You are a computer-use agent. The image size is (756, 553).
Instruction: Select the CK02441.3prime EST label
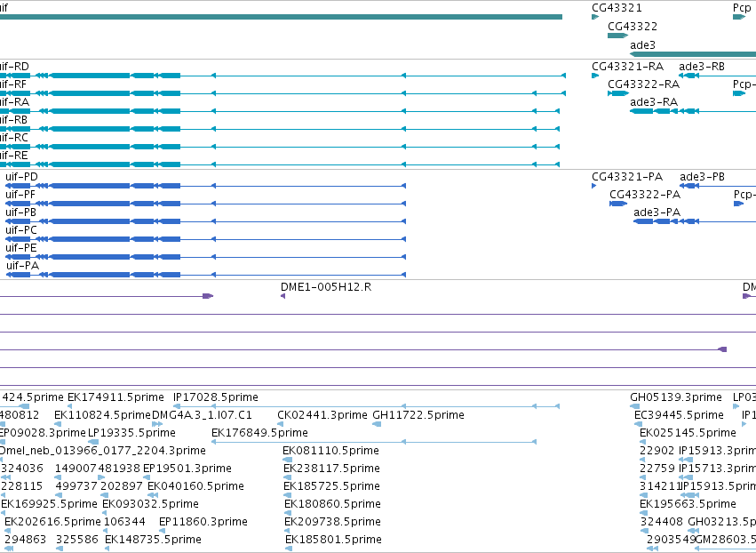(x=322, y=415)
